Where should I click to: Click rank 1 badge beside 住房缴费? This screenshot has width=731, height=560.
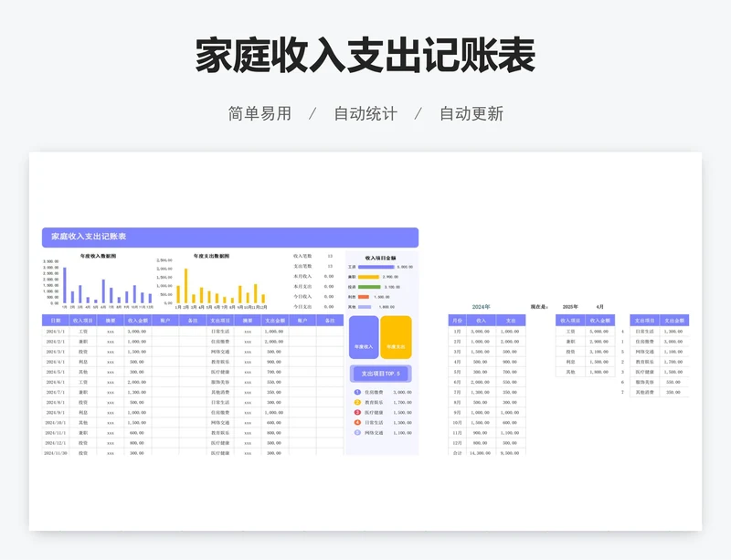coord(357,392)
